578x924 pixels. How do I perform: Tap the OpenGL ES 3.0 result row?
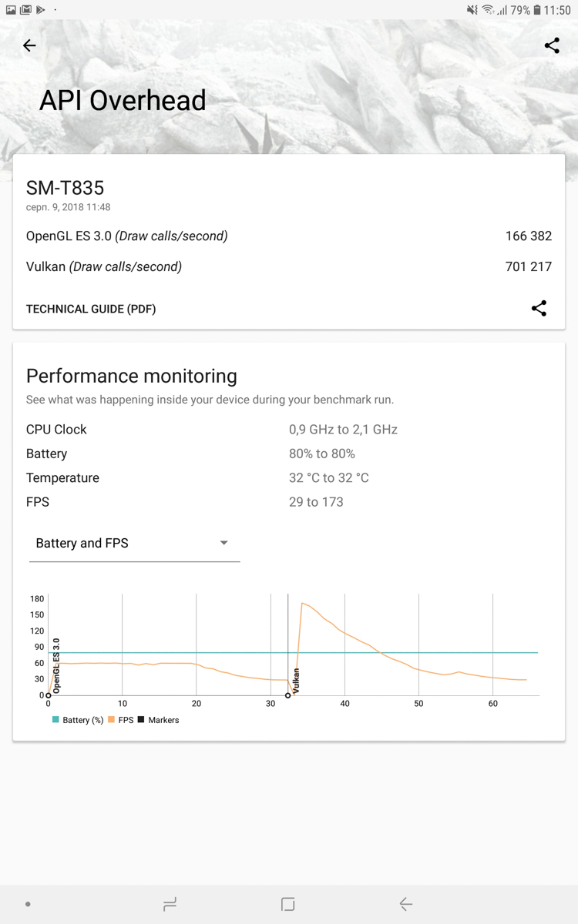click(289, 236)
